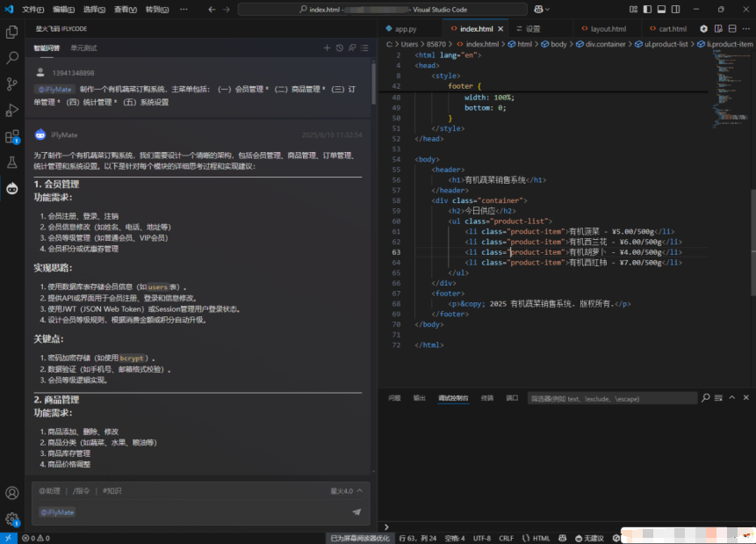Click the Copilot status icon in status bar

[x=562, y=538]
